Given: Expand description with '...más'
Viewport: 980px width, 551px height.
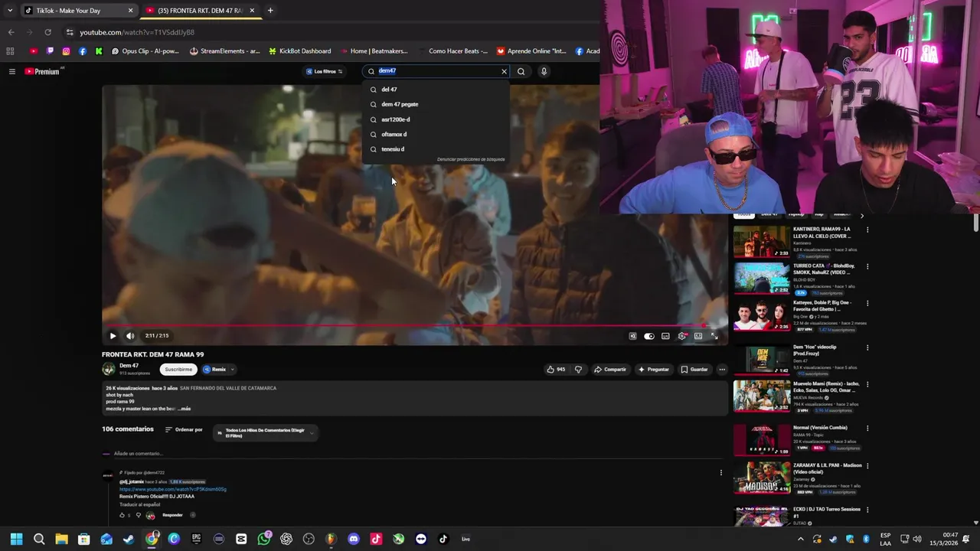Looking at the screenshot, I should (183, 409).
